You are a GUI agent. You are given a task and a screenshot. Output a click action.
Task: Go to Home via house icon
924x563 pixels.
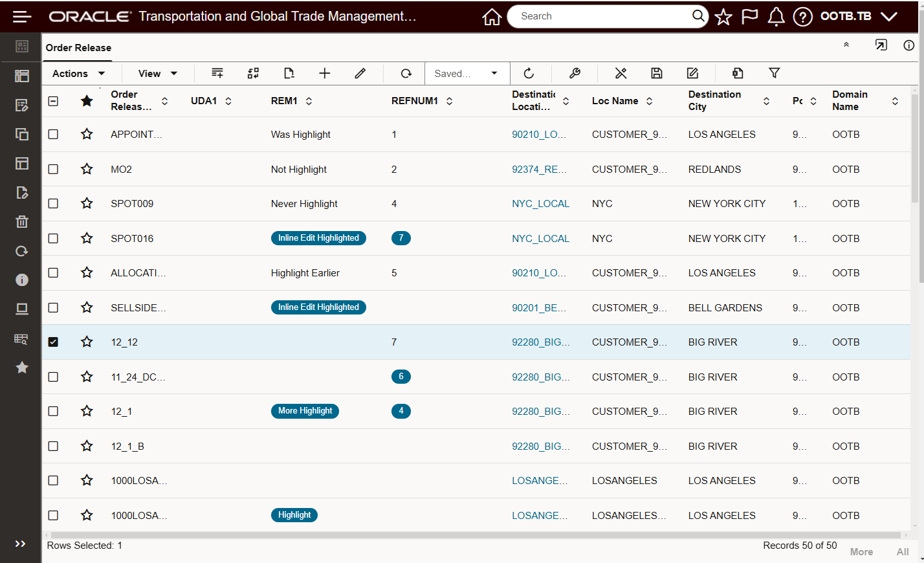pos(492,17)
